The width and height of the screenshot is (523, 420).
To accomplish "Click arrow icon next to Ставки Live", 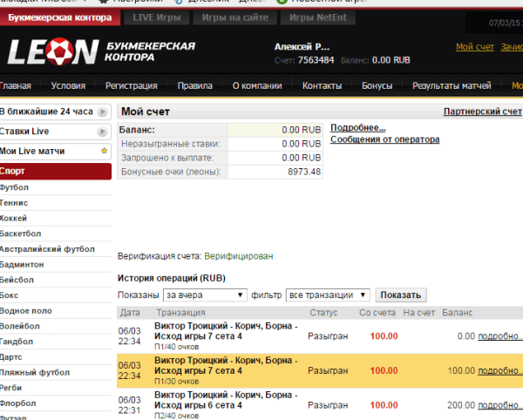I will click(x=103, y=132).
